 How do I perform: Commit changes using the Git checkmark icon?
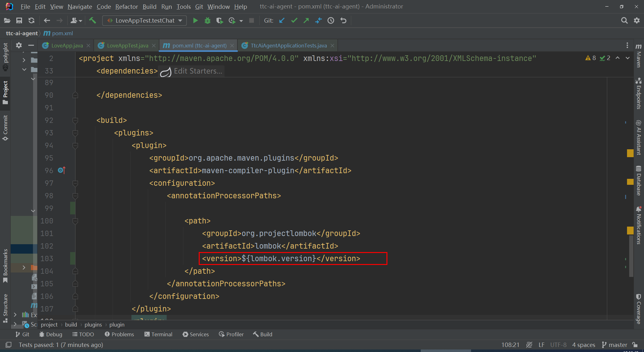pyautogui.click(x=294, y=20)
